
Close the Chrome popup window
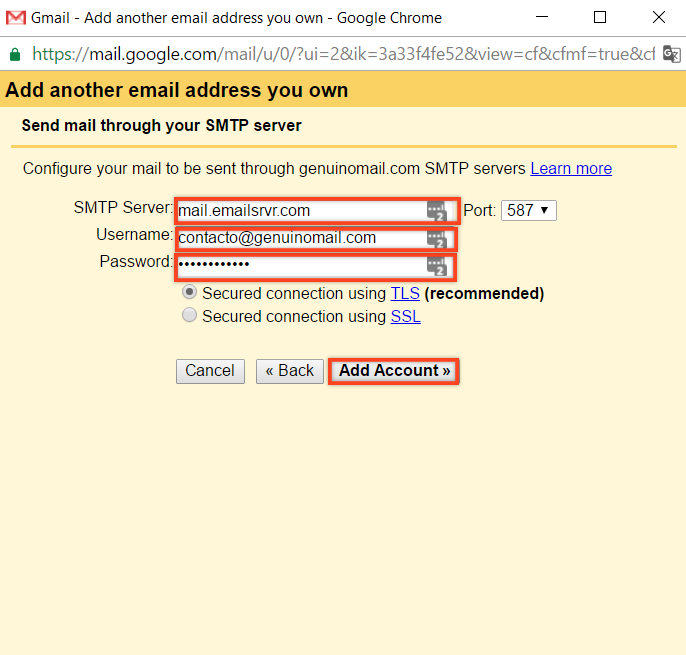pos(659,18)
